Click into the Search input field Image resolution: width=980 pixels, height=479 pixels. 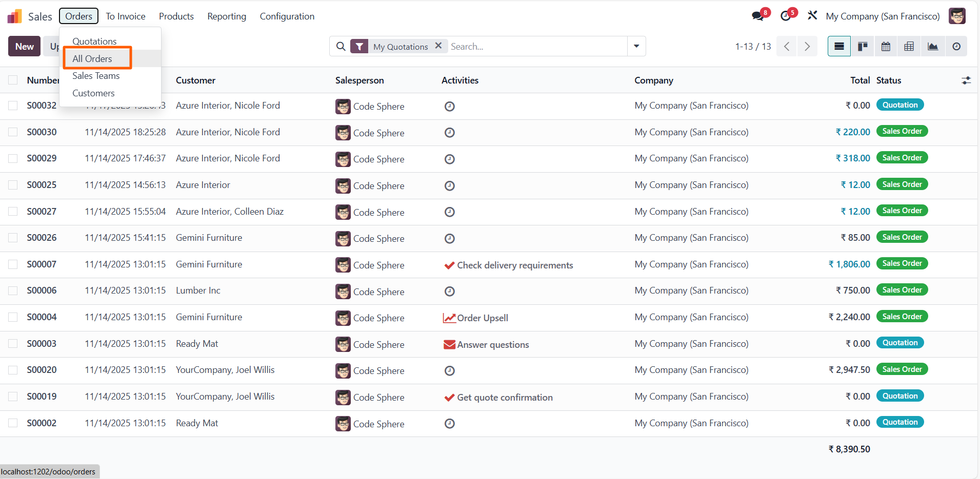[536, 47]
